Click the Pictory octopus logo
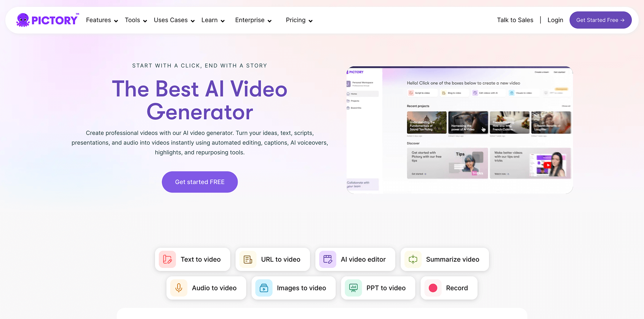Image resolution: width=644 pixels, height=319 pixels. [23, 20]
